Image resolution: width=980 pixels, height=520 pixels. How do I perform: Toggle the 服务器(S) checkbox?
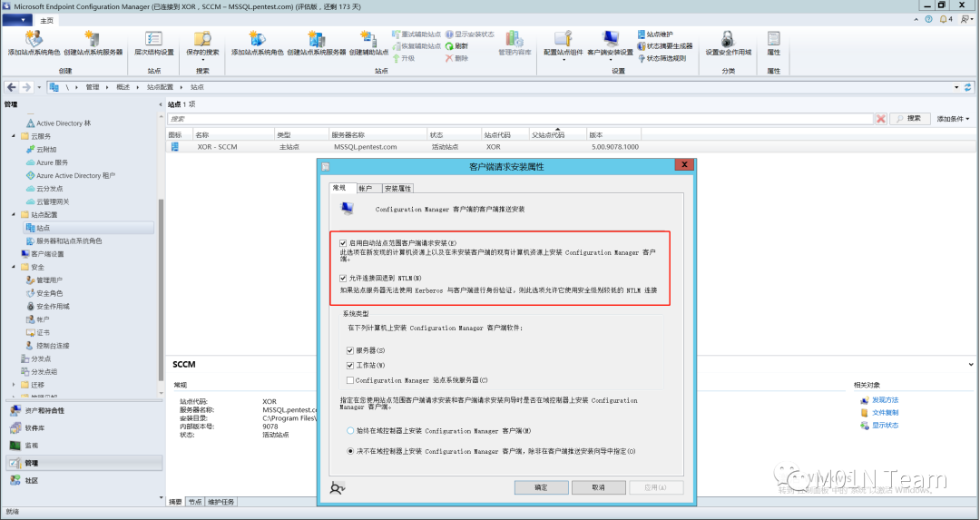350,350
